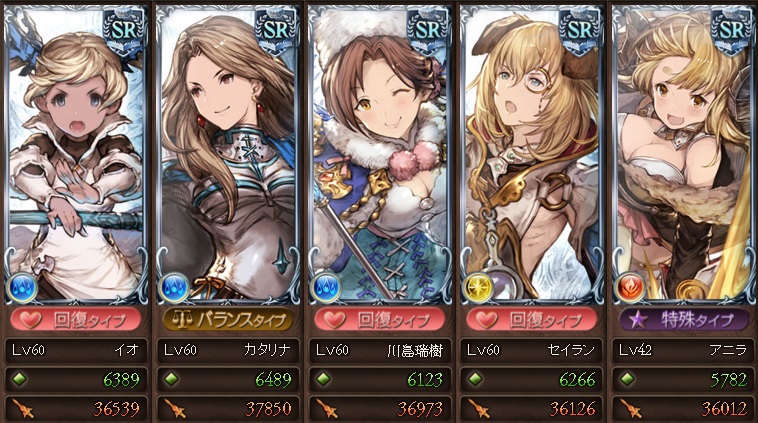Click the SR rarity badge on イオ's card

tap(125, 30)
